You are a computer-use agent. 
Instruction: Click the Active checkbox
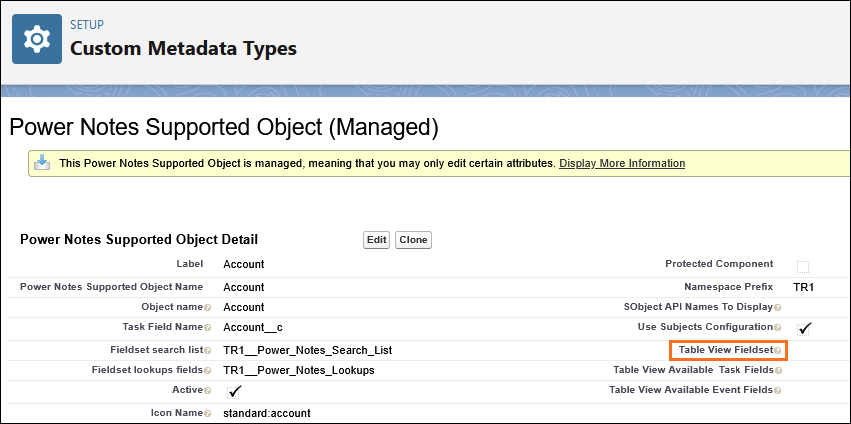pyautogui.click(x=234, y=391)
